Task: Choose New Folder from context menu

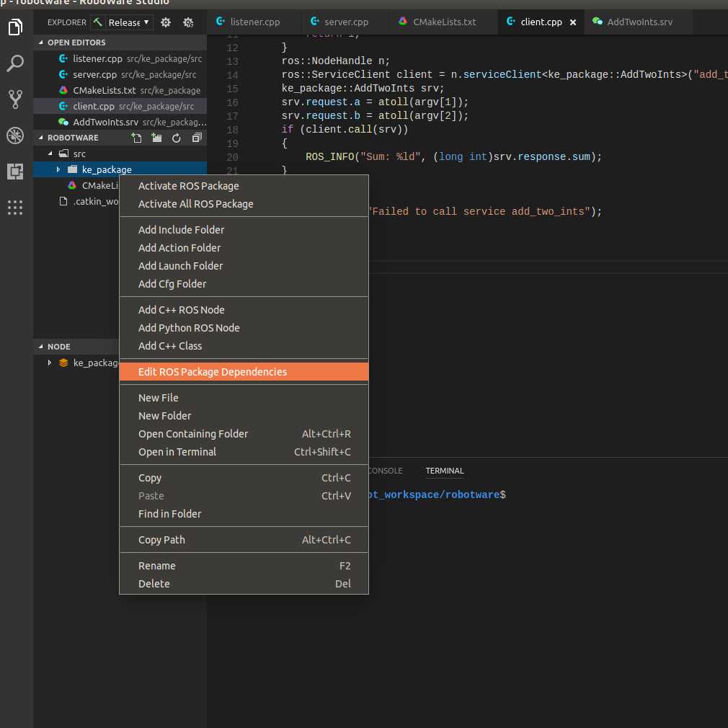Action: [244, 416]
